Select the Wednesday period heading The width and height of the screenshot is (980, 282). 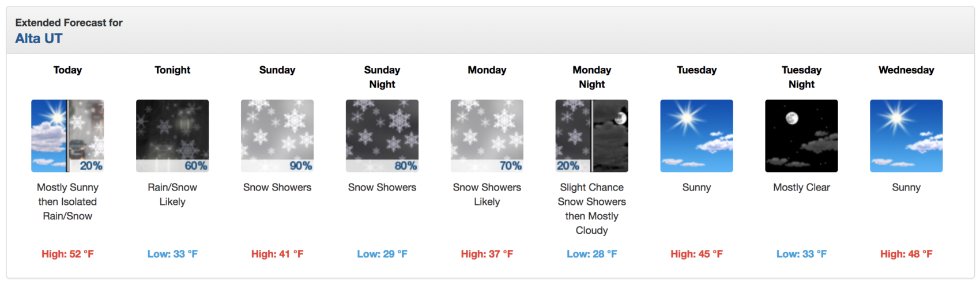coord(906,70)
